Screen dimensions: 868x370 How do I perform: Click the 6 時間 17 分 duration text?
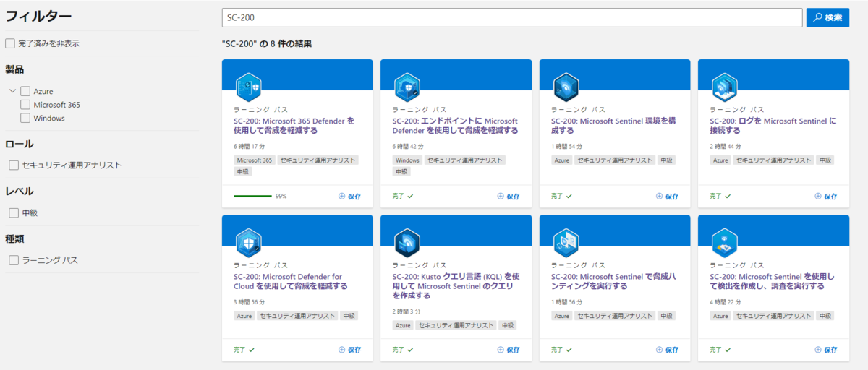click(250, 147)
